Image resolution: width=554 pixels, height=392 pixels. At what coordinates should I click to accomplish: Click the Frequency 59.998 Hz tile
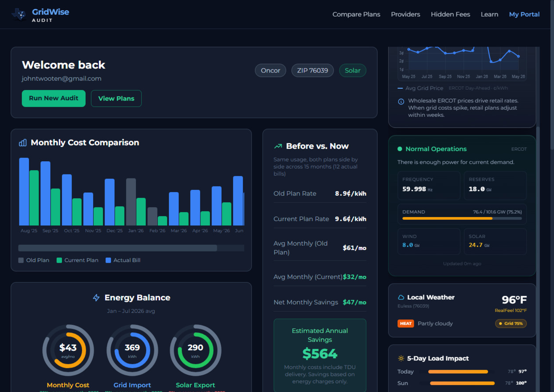point(429,185)
